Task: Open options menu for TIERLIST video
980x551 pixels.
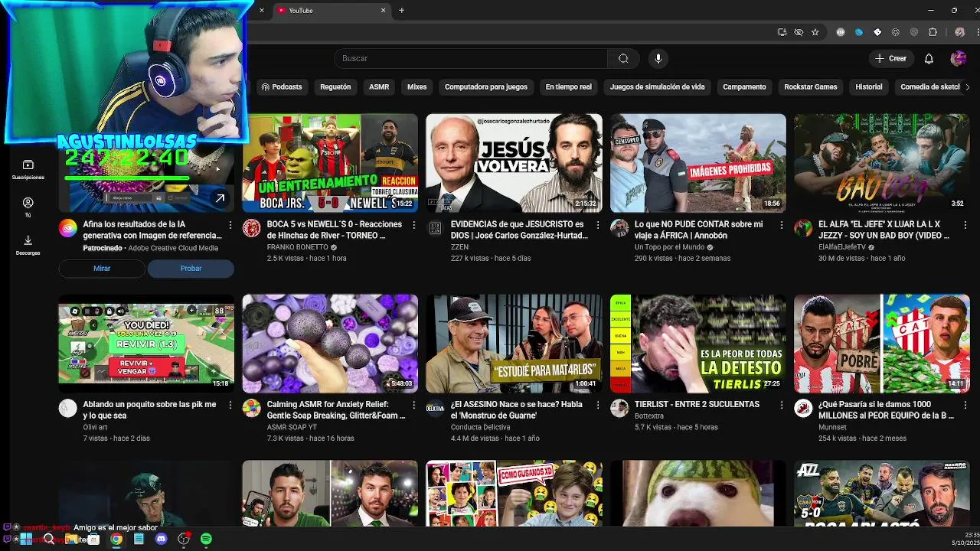Action: point(781,405)
